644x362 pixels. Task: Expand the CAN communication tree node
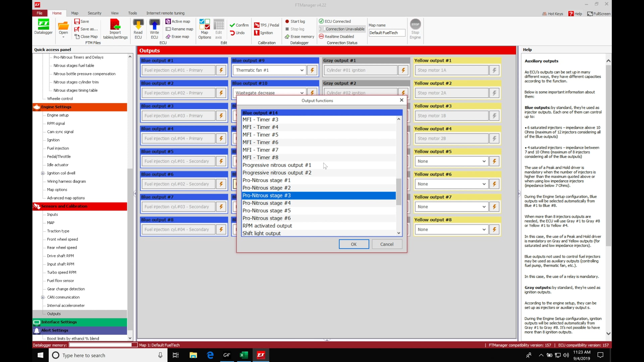[x=43, y=297]
